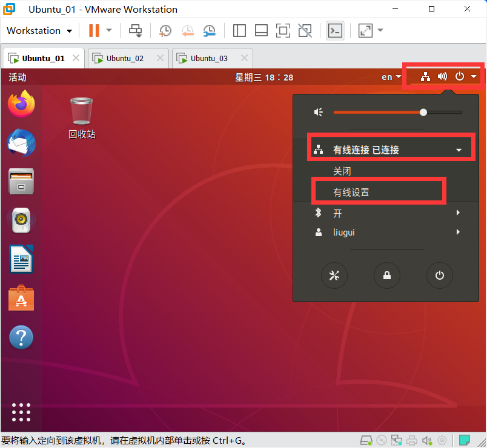Click the round power off button
This screenshot has width=487, height=448.
click(x=440, y=275)
